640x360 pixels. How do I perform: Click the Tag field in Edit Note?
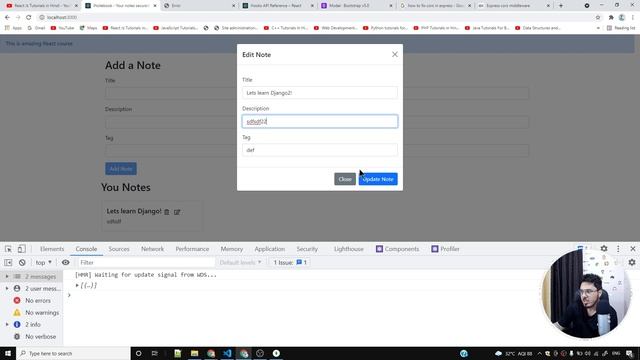320,150
